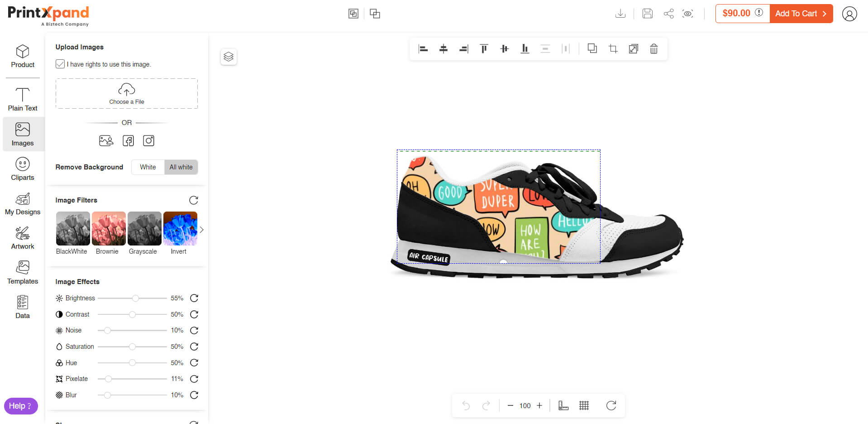Click the Add To Cart button
The image size is (868, 424).
pos(801,14)
